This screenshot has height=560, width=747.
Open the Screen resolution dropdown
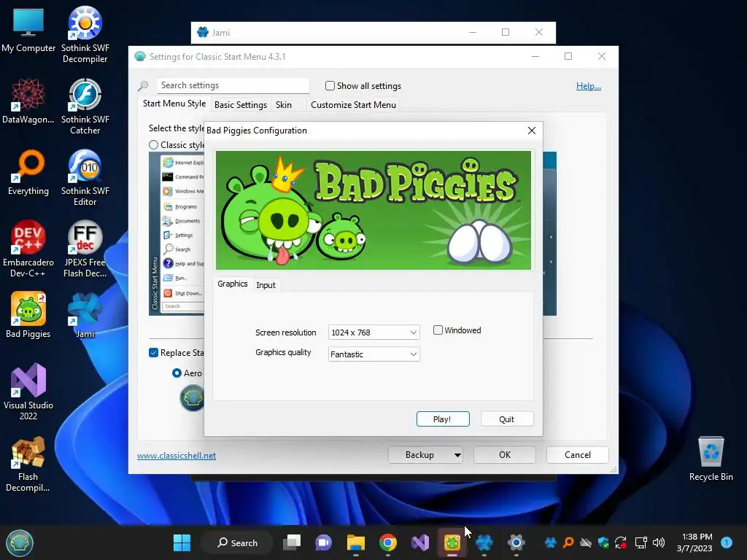374,332
